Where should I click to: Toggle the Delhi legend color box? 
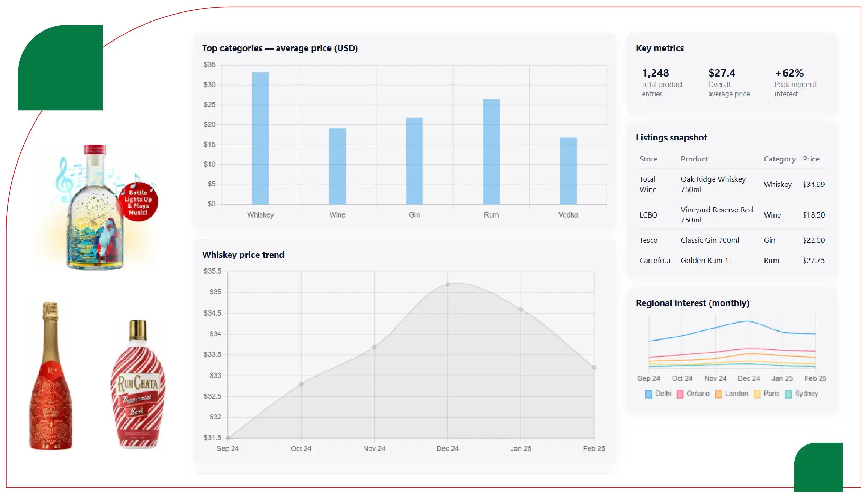648,394
